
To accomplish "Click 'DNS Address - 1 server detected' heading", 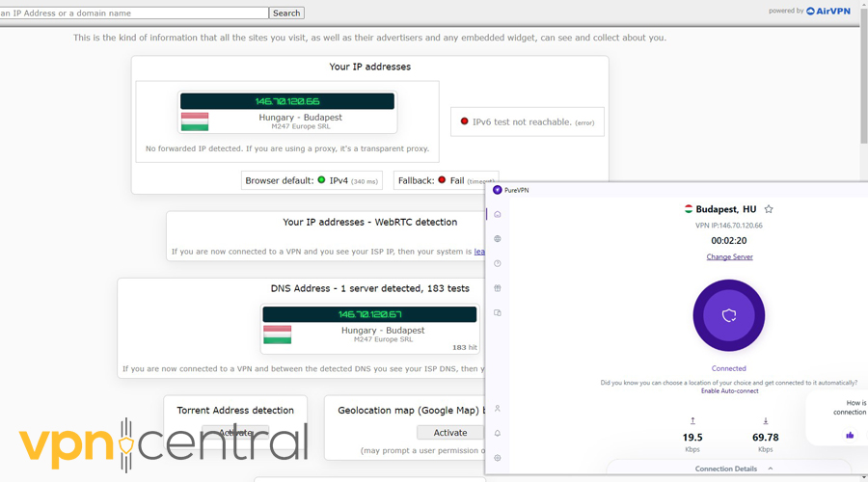I will [369, 288].
